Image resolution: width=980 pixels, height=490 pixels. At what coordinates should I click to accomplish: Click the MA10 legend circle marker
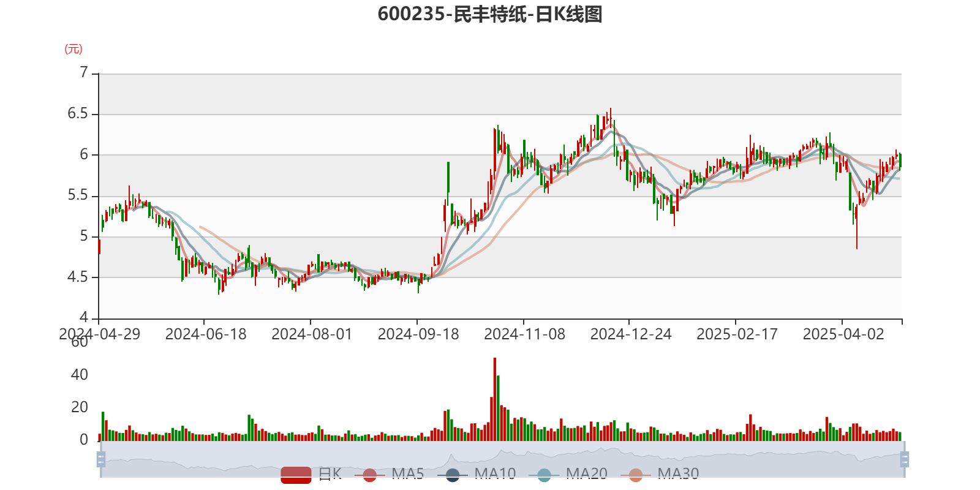453,475
